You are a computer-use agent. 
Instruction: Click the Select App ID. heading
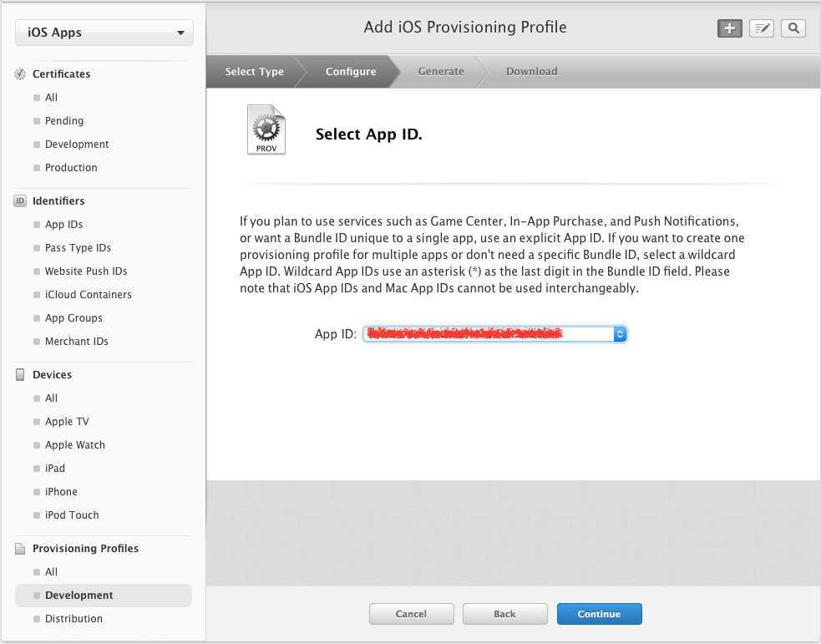(x=368, y=134)
